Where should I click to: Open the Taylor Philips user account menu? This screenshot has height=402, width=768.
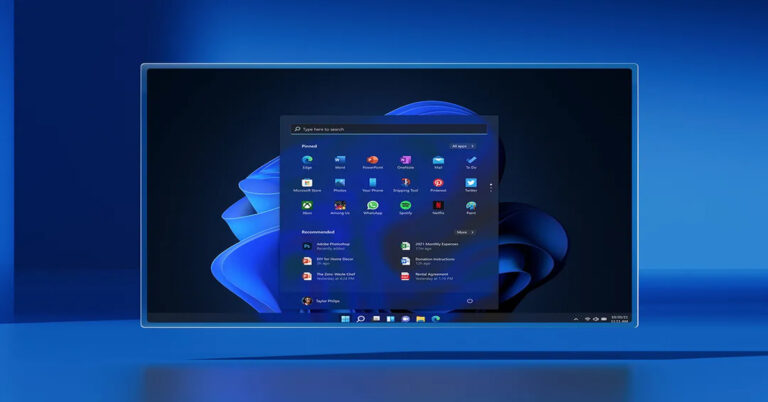point(321,301)
